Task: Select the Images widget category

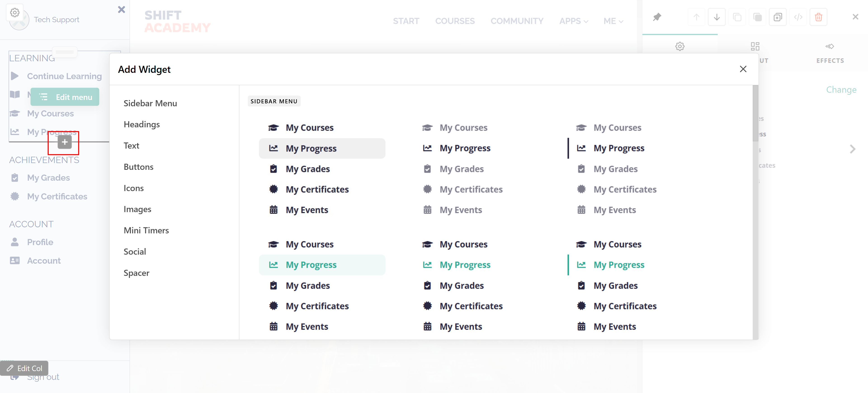Action: 137,209
